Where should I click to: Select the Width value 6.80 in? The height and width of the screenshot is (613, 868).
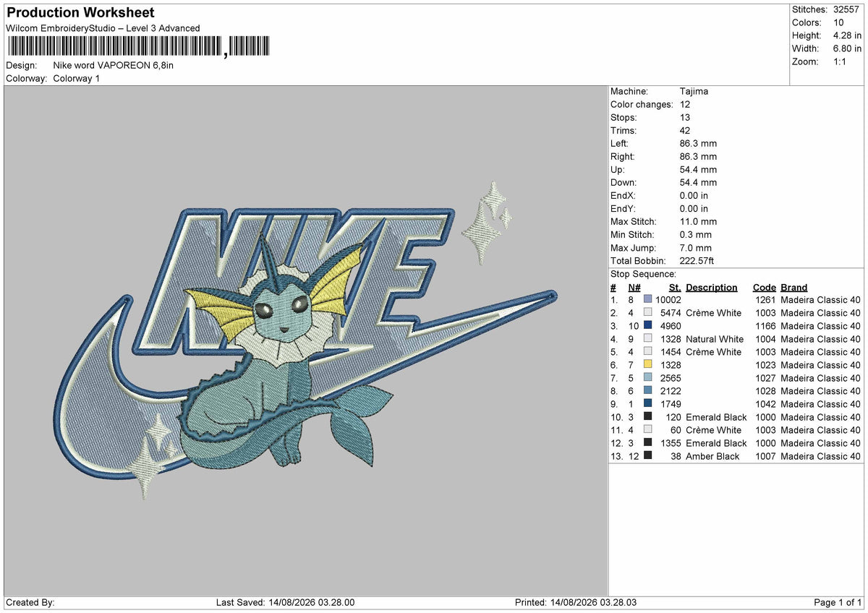click(847, 48)
